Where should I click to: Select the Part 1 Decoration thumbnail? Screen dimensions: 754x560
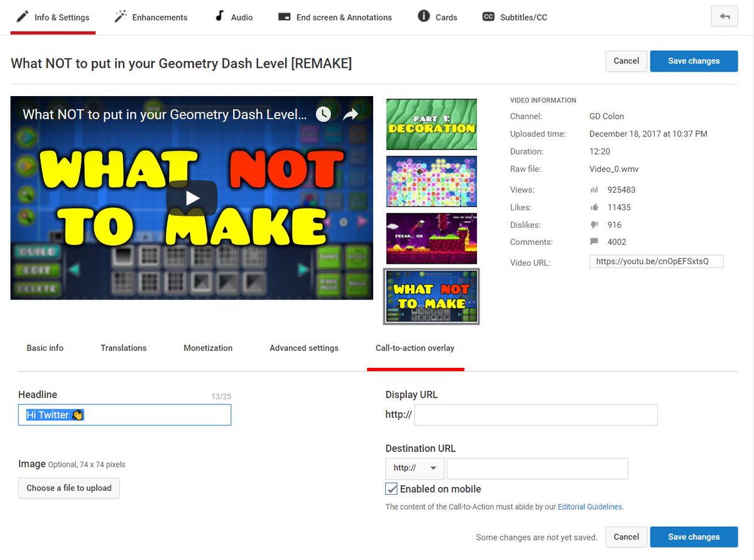[431, 124]
